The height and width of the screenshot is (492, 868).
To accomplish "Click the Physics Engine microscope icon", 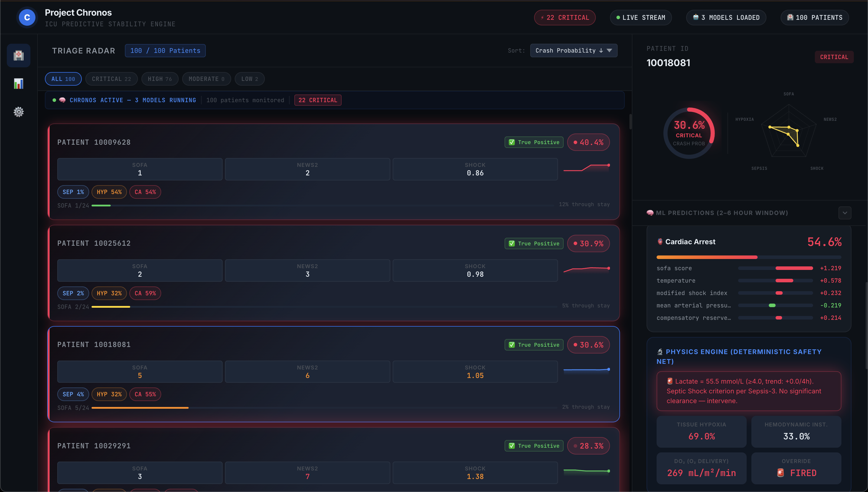I will (660, 352).
